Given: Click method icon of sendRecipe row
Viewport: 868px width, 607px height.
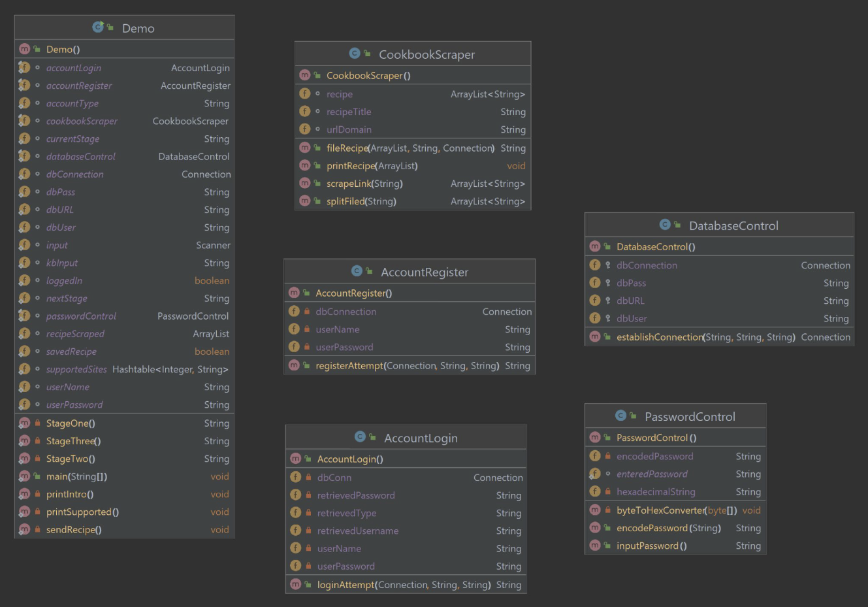Looking at the screenshot, I should pos(24,529).
